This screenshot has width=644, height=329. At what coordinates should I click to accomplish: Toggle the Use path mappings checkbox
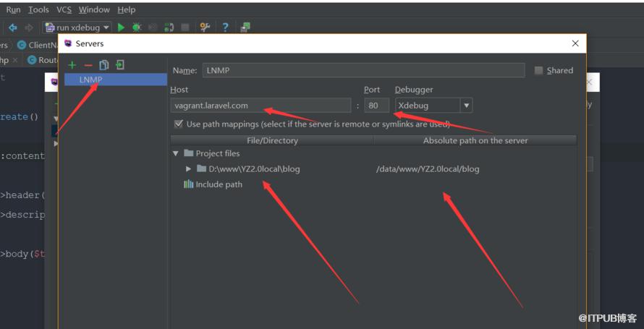pyautogui.click(x=178, y=124)
